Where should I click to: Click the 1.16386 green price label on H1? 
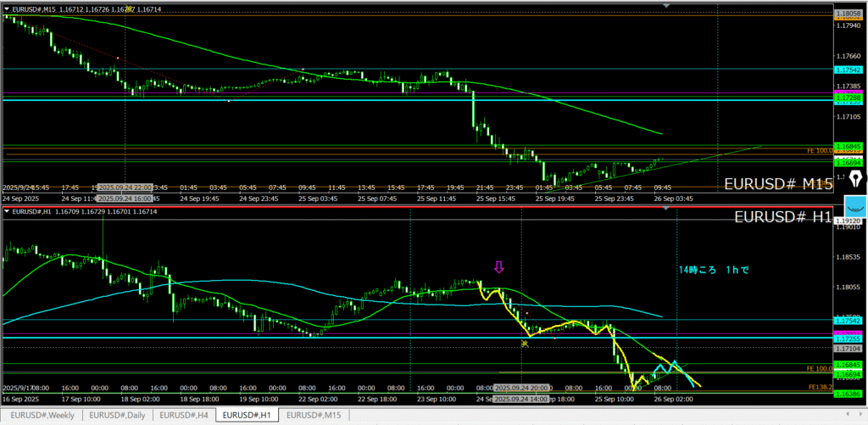click(848, 394)
